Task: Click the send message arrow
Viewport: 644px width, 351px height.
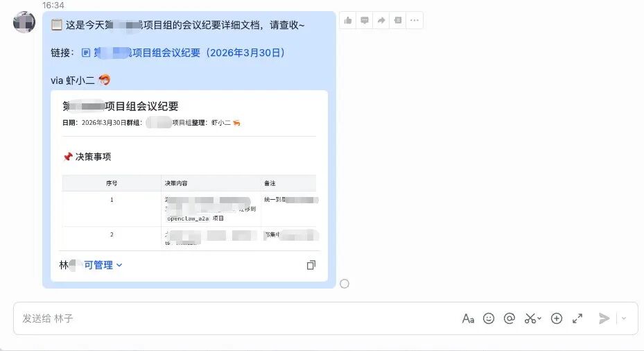Action: tap(604, 318)
